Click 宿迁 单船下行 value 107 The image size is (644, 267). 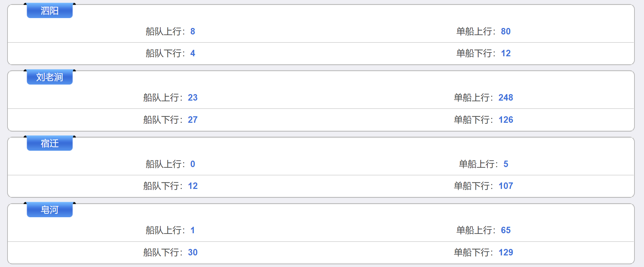tap(506, 186)
